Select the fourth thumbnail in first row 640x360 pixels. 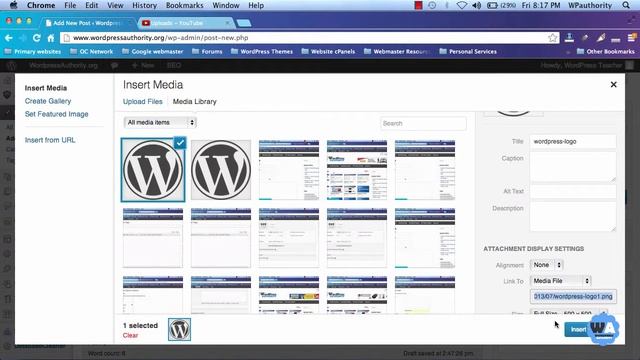[357, 170]
